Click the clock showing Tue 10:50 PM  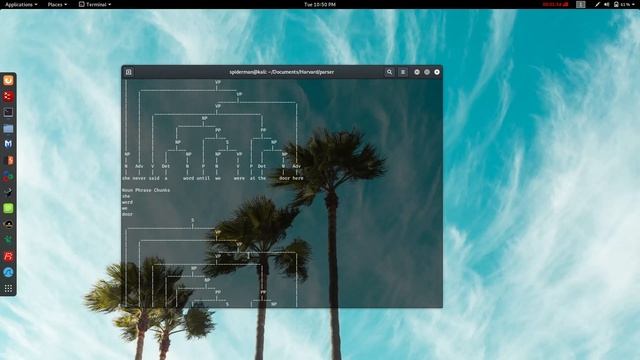tap(320, 4)
